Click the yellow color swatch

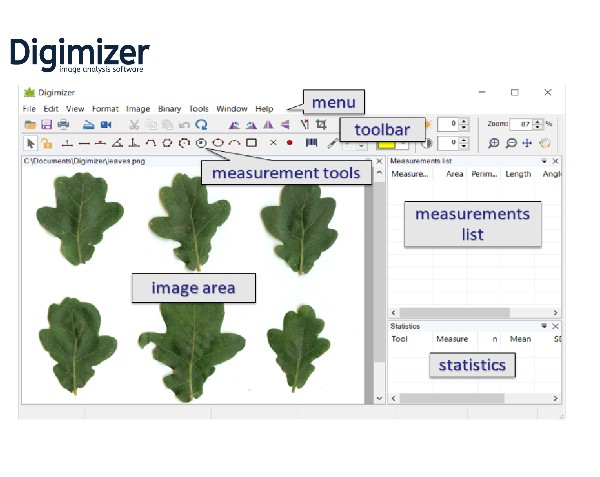coord(386,143)
